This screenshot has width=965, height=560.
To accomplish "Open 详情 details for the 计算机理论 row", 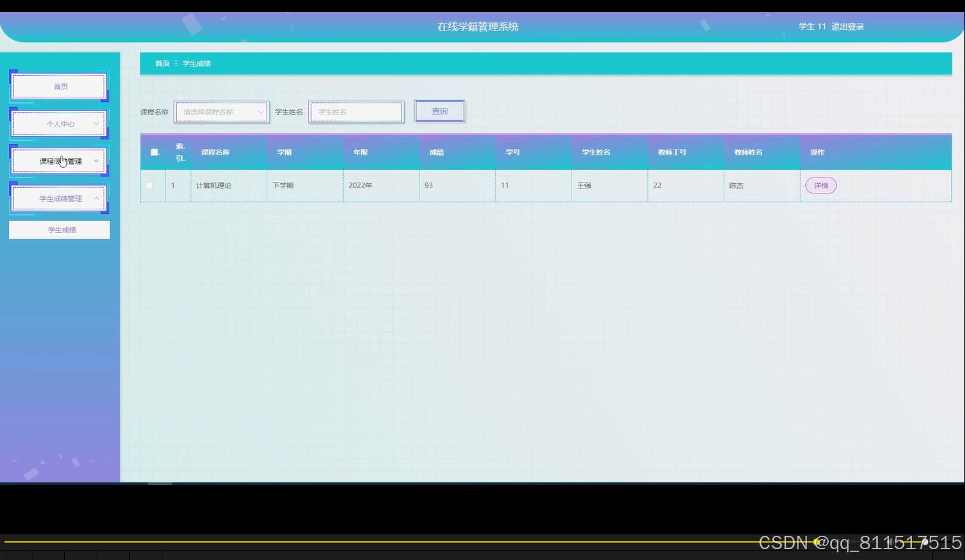I will (x=821, y=186).
